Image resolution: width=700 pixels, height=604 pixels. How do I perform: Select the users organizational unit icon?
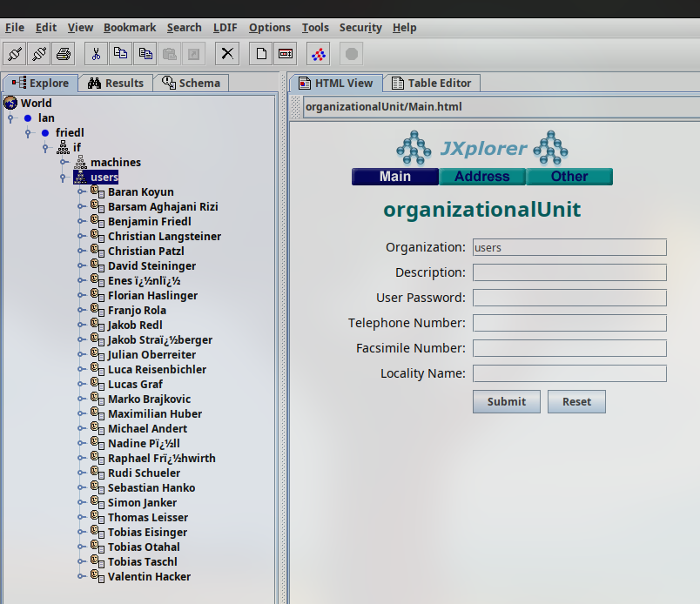tap(79, 177)
